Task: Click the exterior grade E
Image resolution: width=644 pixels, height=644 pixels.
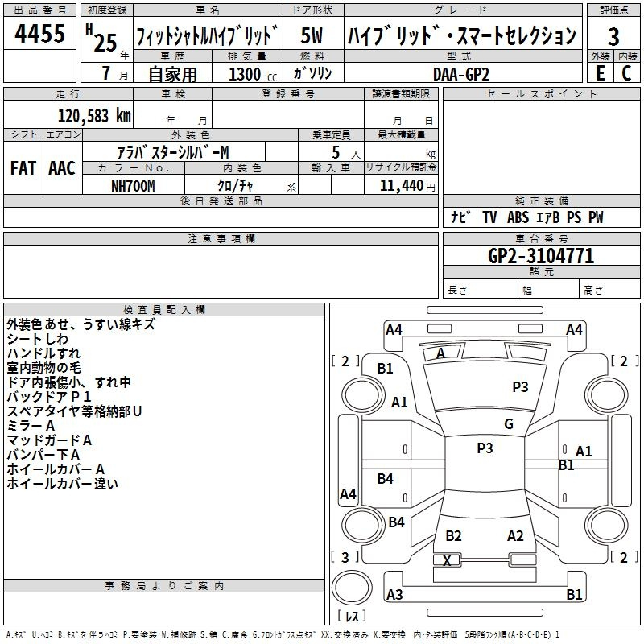Action: coord(600,73)
